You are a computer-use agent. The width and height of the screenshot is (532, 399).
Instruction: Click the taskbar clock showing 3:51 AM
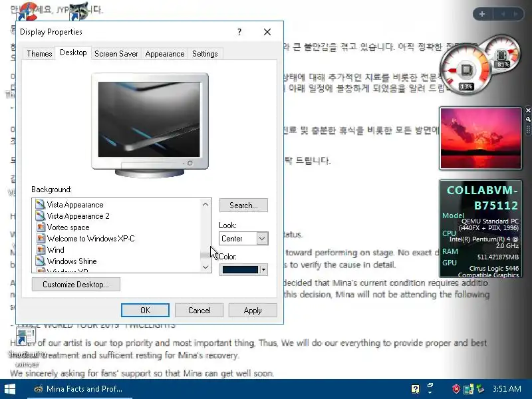point(507,389)
